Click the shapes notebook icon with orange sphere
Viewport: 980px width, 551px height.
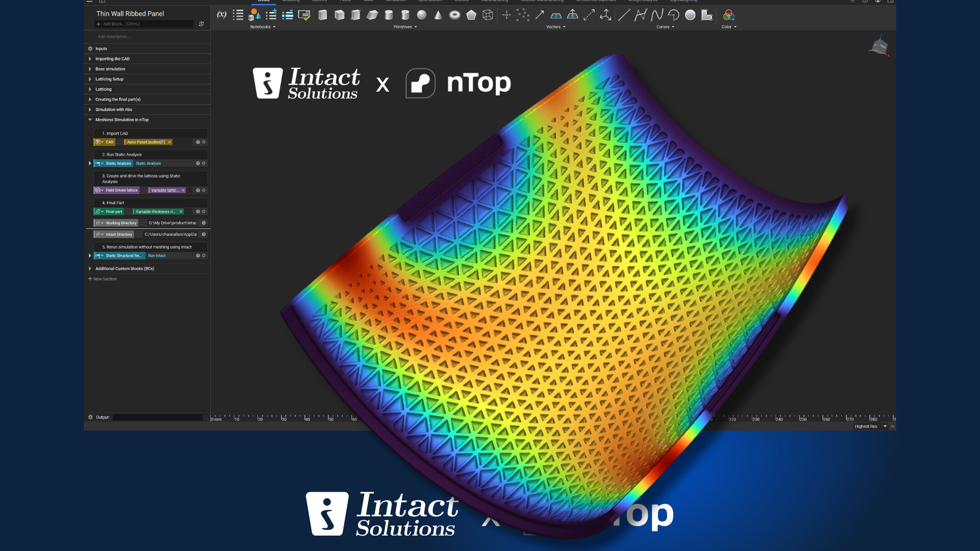(255, 15)
